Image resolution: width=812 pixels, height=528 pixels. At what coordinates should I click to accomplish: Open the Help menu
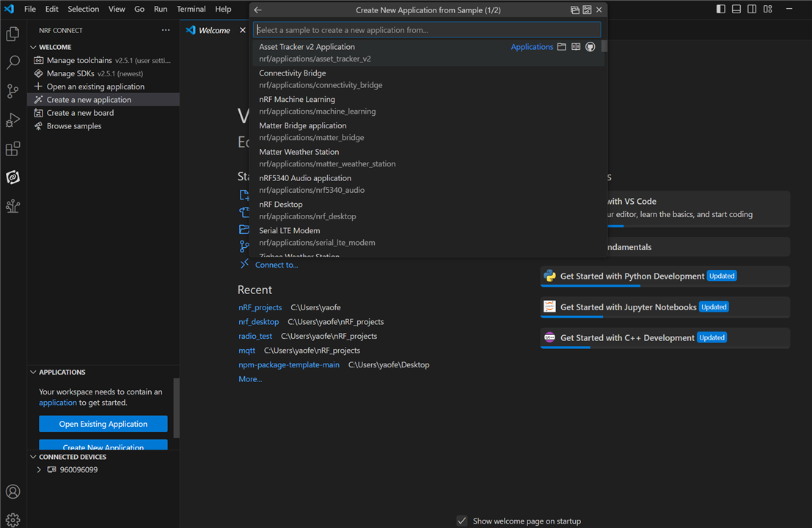[x=223, y=9]
